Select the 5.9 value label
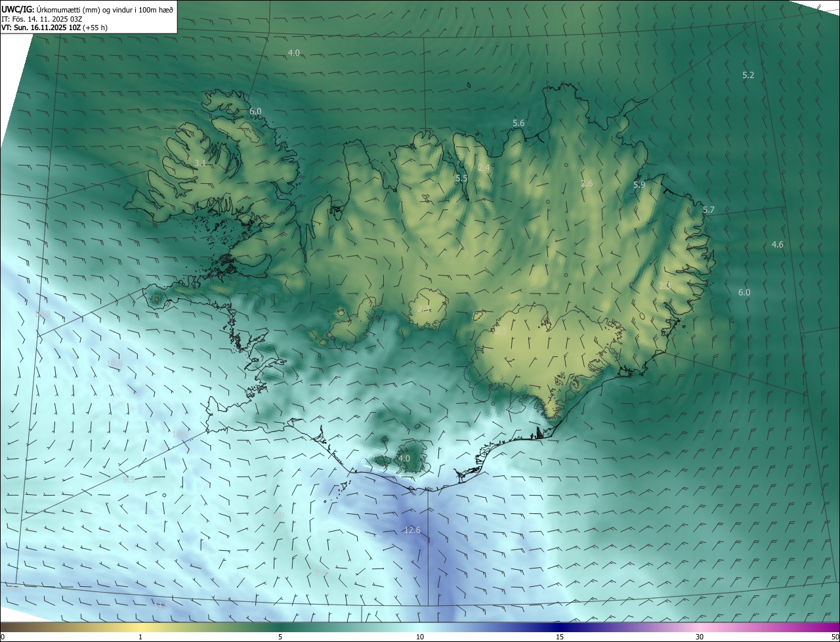The width and height of the screenshot is (840, 642). click(x=639, y=185)
